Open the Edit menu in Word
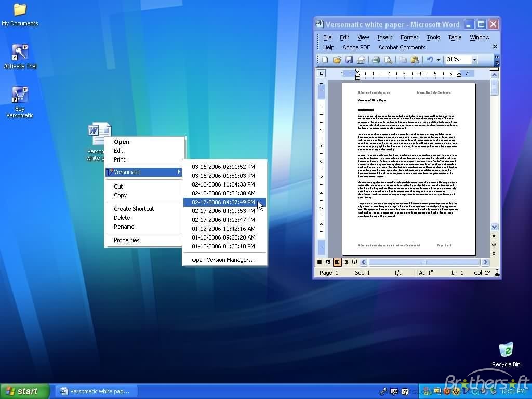 [x=344, y=37]
